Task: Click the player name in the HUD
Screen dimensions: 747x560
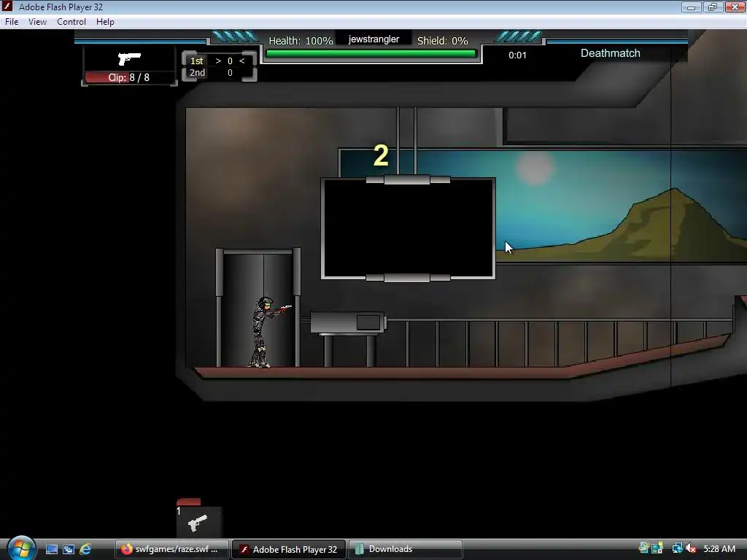Action: pos(373,39)
